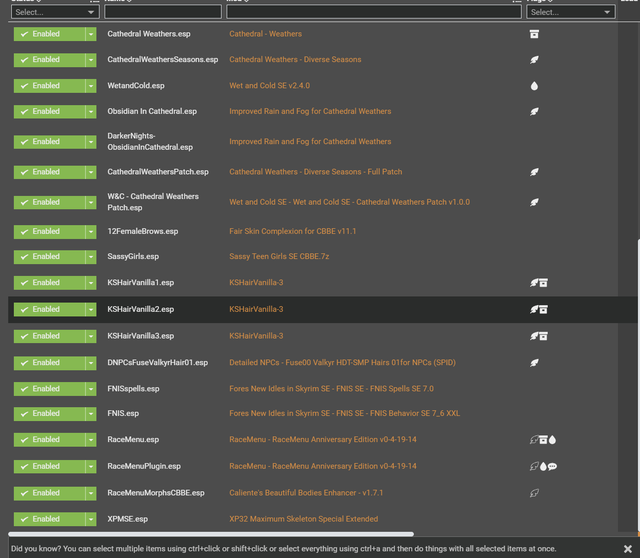Click the speech bubble flag on RaceMenuPlugin.esp

tap(552, 466)
